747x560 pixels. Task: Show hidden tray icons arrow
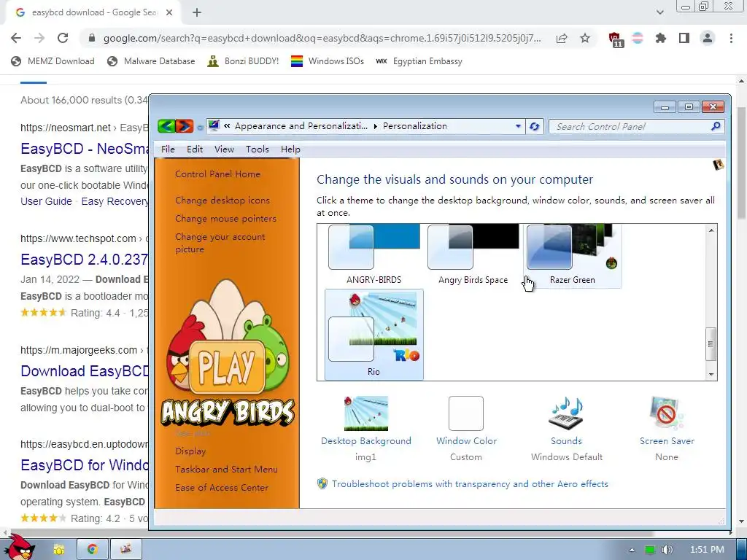[632, 550]
